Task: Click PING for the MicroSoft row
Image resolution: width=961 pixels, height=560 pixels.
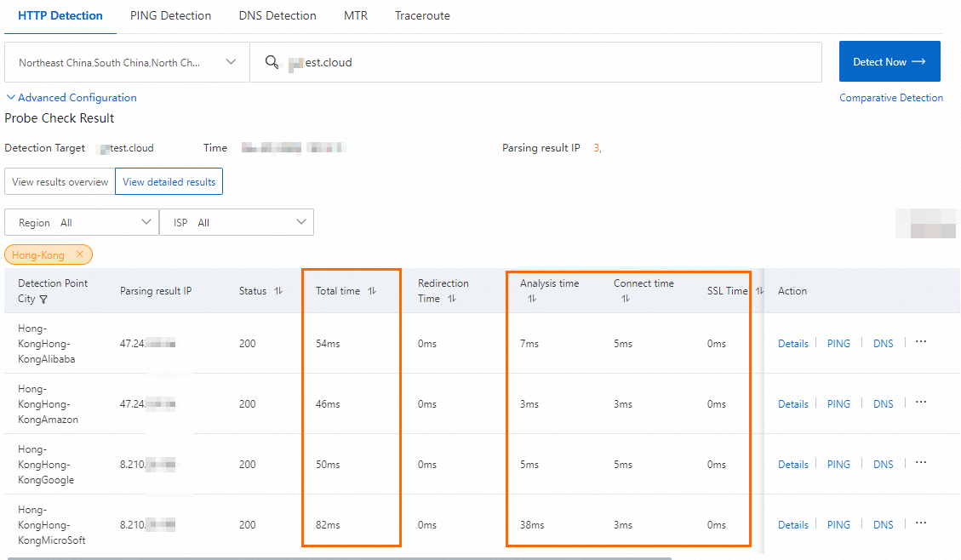Action: (x=838, y=525)
